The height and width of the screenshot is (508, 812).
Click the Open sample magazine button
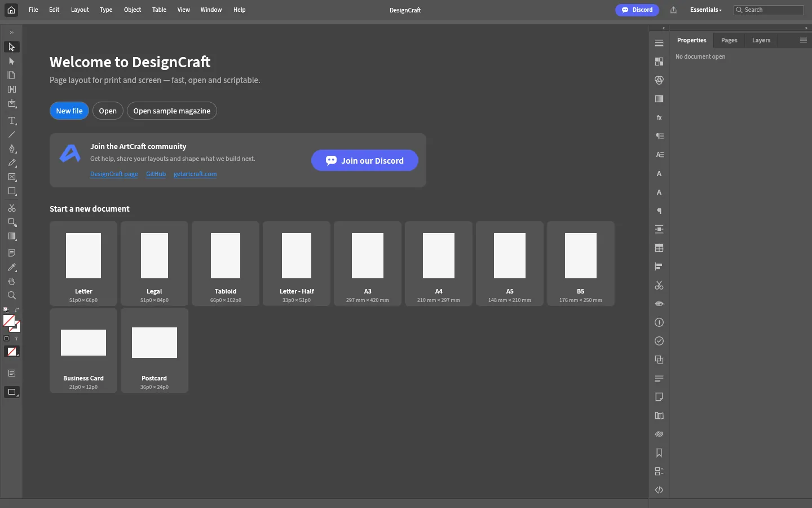[172, 111]
